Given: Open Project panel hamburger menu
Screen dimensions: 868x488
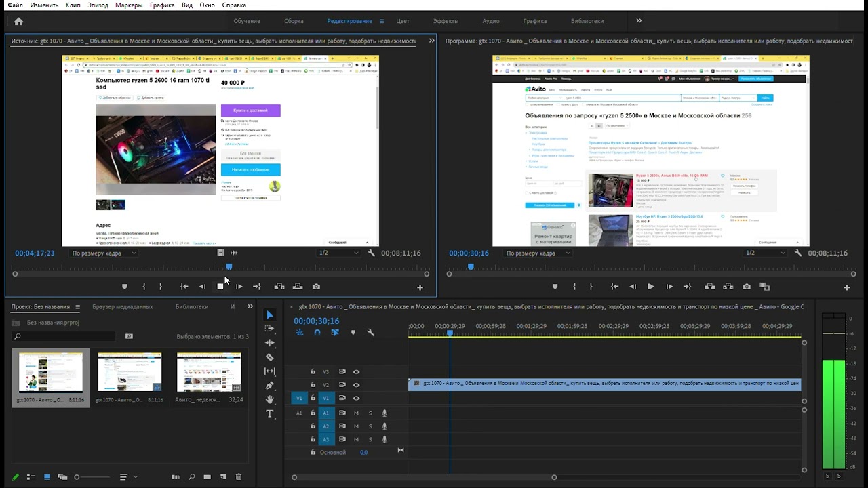Looking at the screenshot, I should (x=77, y=306).
